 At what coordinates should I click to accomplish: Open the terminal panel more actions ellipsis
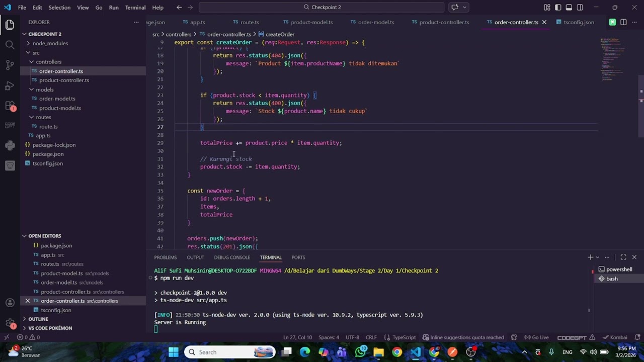tap(607, 257)
